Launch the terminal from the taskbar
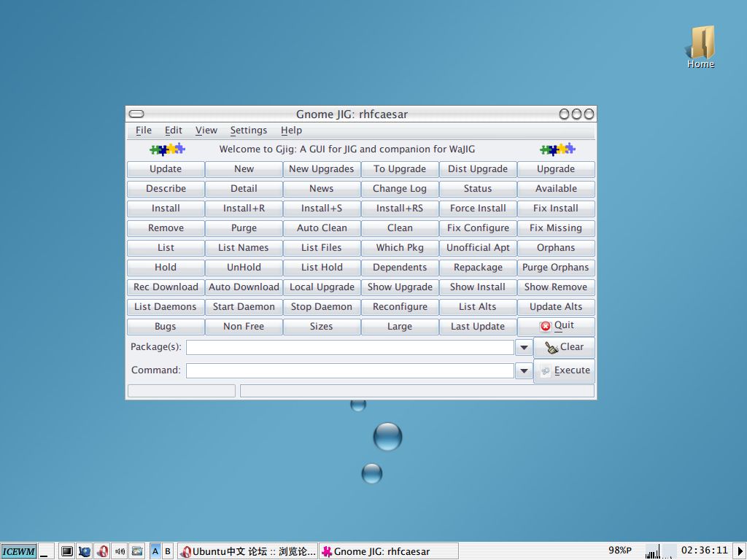747x560 pixels. click(67, 551)
